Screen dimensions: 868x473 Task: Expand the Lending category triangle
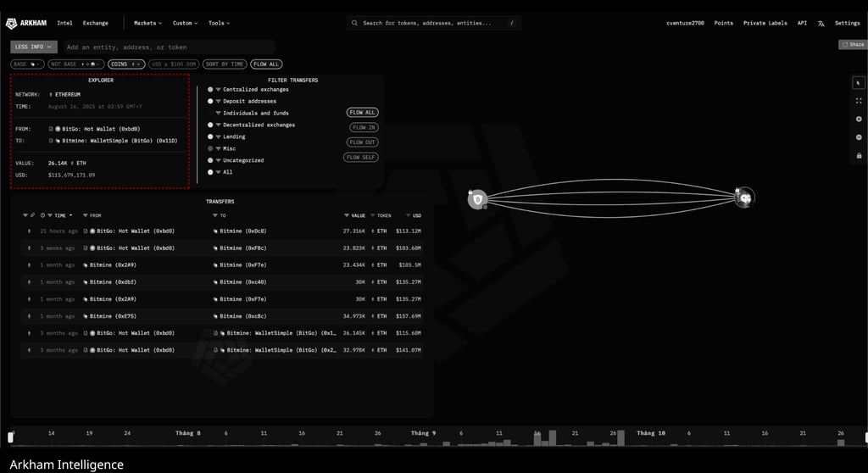pyautogui.click(x=218, y=136)
